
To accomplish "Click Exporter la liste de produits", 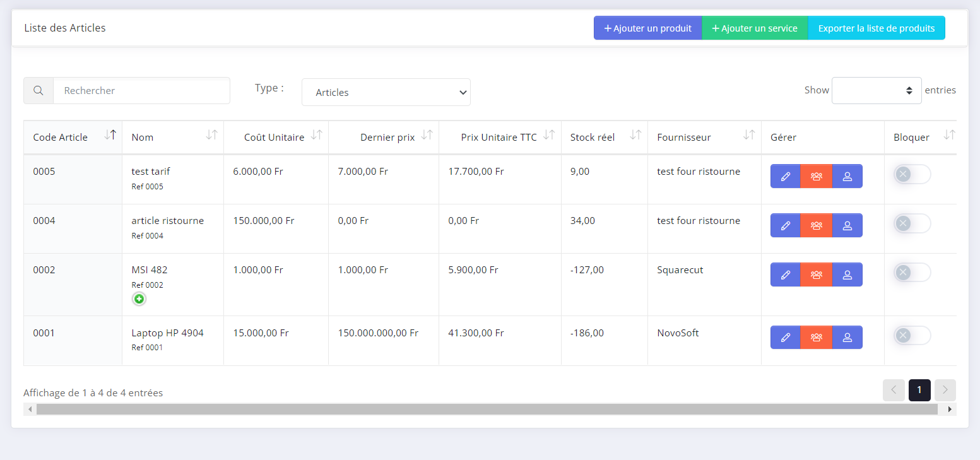I will pyautogui.click(x=876, y=28).
